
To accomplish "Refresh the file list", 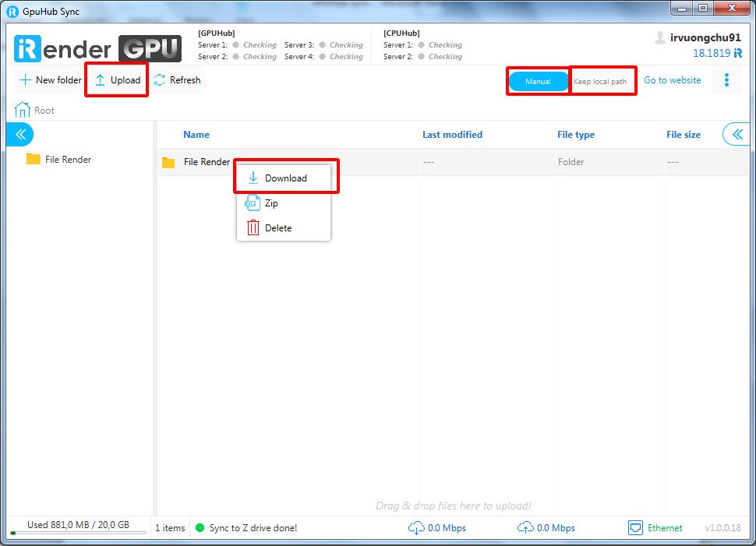I will 177,80.
